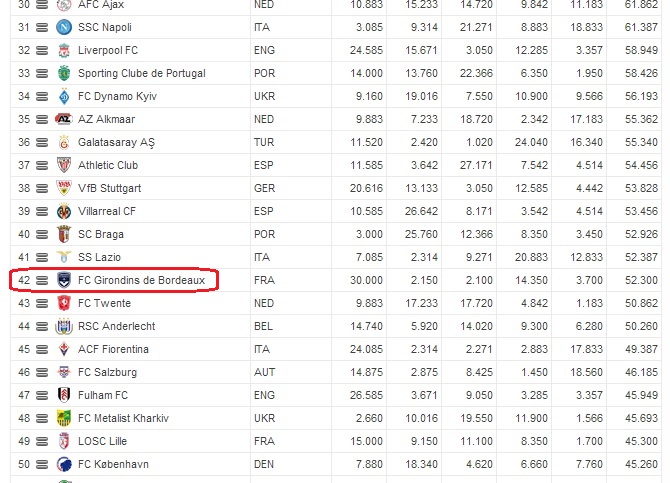This screenshot has width=670, height=483.
Task: Click SC Braga's total points 52.926
Action: (641, 234)
